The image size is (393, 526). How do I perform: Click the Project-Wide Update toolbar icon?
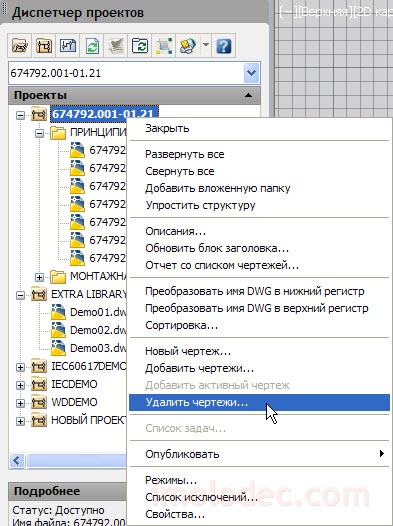tap(140, 45)
